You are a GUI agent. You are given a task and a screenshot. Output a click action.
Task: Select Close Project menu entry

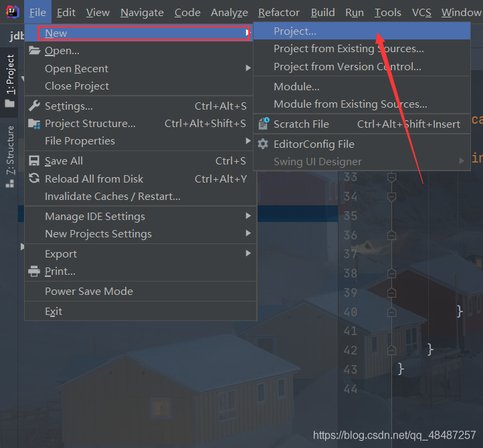tap(138, 86)
